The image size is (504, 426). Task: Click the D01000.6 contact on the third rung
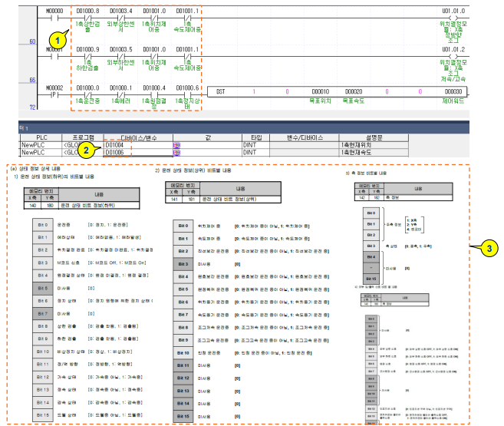point(186,94)
